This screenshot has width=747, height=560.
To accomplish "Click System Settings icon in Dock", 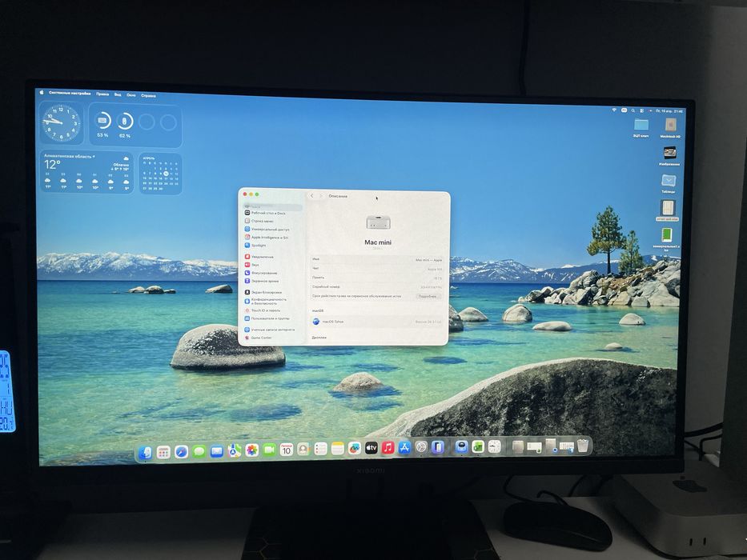I will point(421,447).
